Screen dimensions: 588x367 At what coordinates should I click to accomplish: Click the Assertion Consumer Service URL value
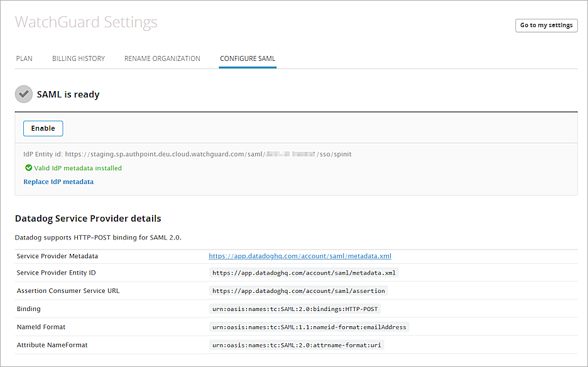[x=298, y=291]
